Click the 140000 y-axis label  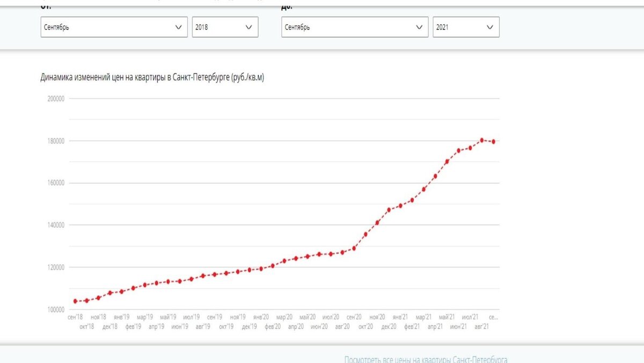tap(55, 225)
